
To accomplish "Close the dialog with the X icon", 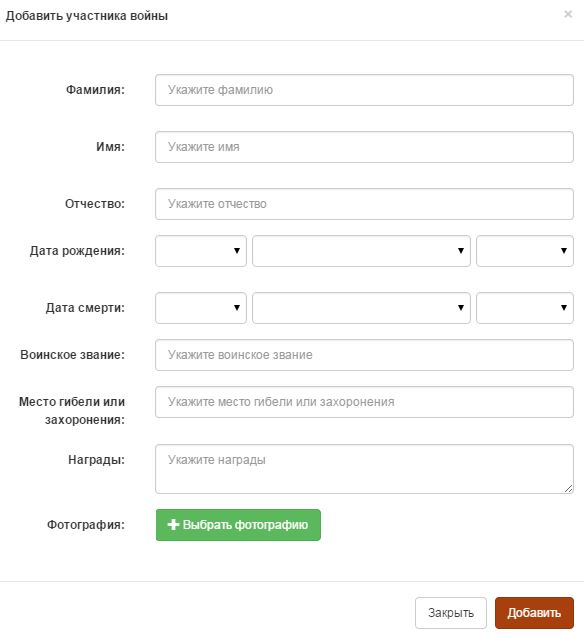I will 568,14.
